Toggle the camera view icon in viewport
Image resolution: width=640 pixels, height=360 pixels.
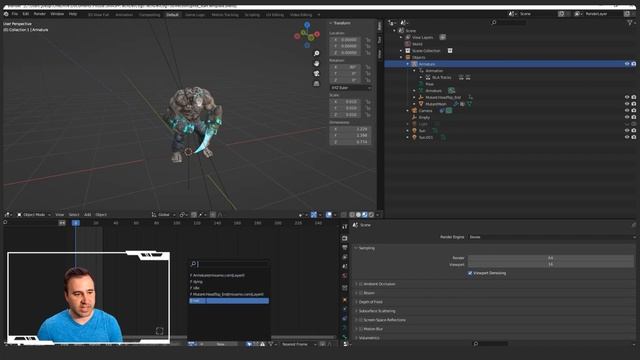click(316, 73)
